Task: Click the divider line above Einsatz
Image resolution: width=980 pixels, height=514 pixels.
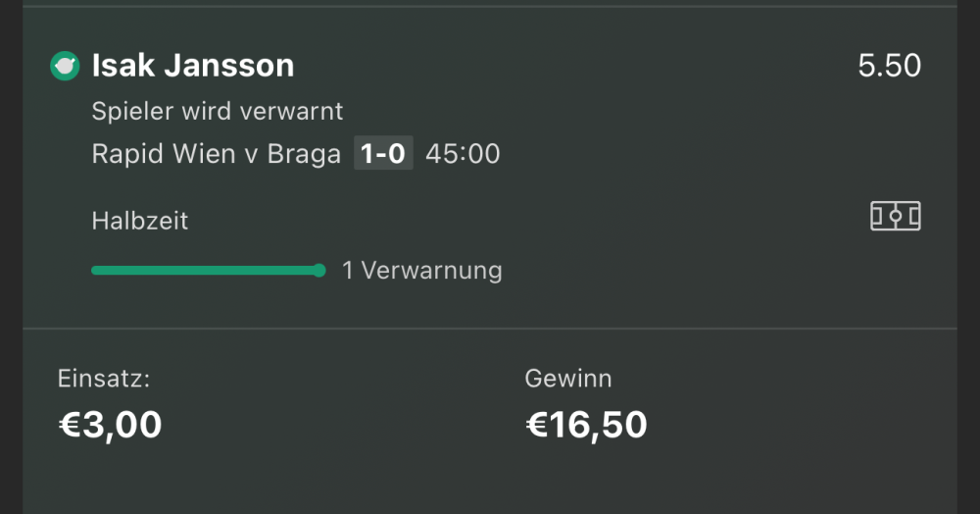Action: (490, 329)
